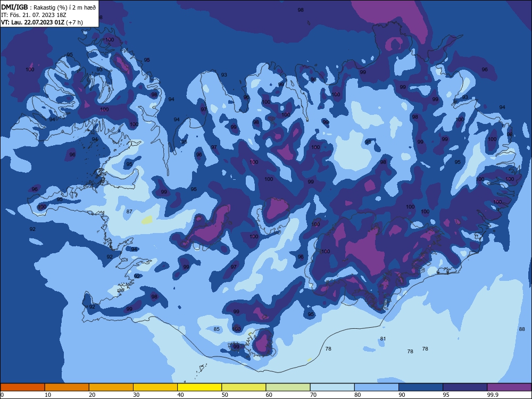
Task: Click the '88' humidity value on the map
Action: click(x=522, y=329)
